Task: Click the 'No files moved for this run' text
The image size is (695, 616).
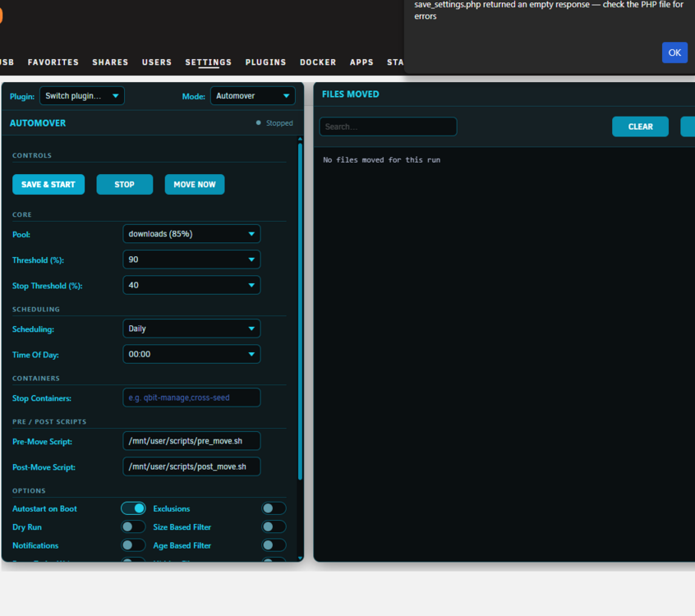Action: tap(382, 160)
